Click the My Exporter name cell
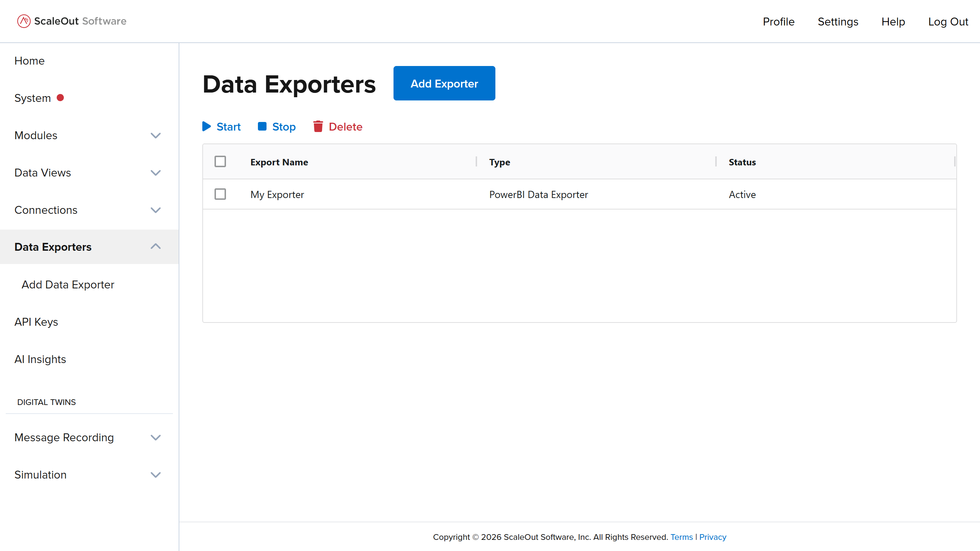 (277, 194)
